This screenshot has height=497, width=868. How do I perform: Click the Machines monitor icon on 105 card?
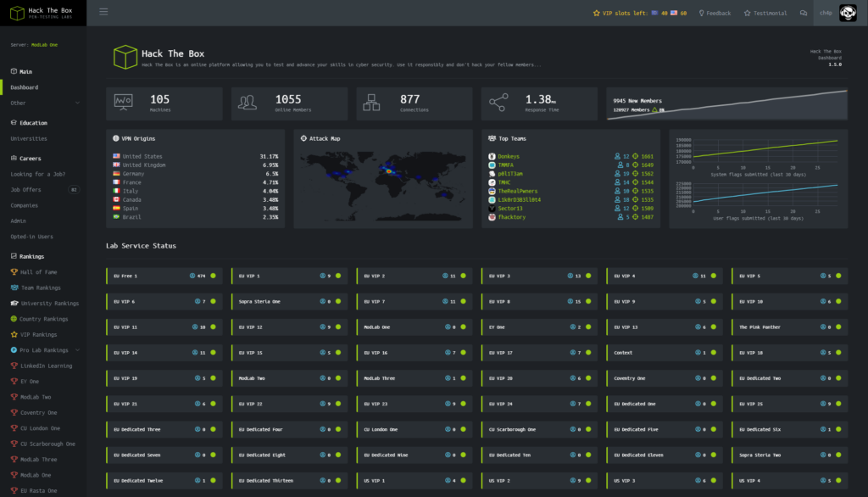[123, 102]
